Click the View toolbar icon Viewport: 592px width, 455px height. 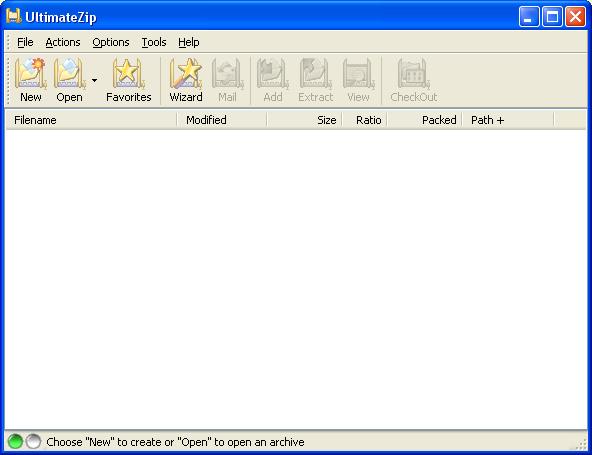(358, 73)
